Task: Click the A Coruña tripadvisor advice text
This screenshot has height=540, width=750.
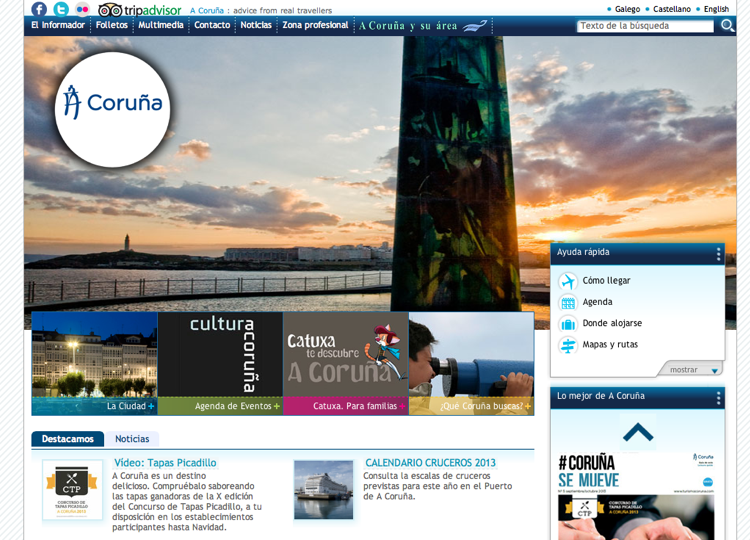Action: (261, 11)
